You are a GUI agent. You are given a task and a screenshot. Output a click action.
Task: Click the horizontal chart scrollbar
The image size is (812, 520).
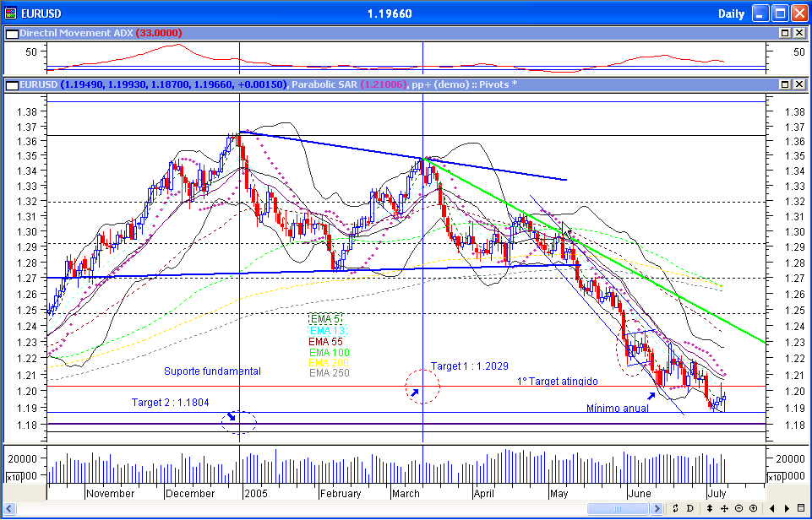[x=617, y=508]
